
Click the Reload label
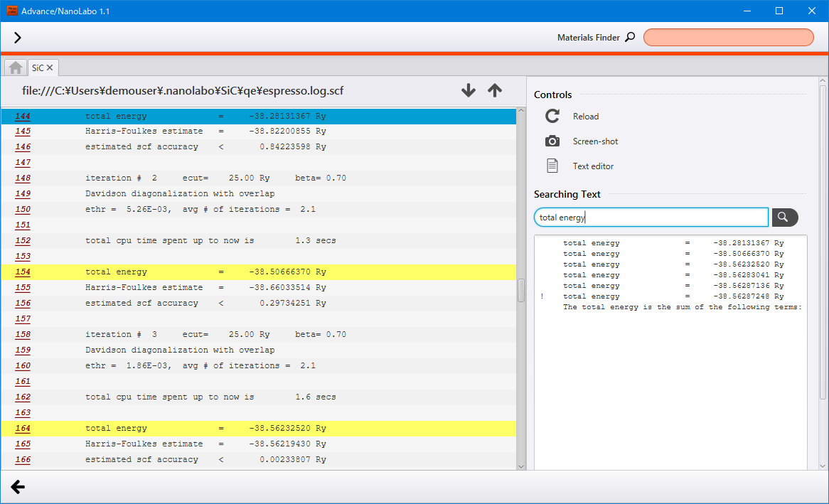586,117
